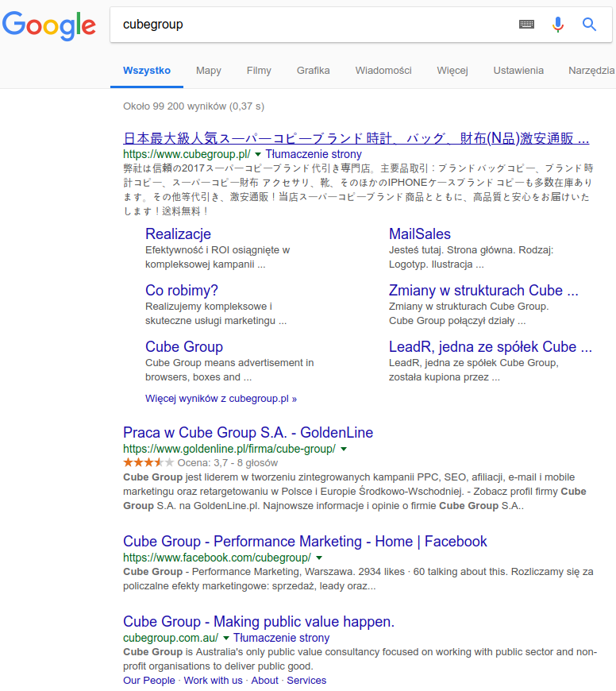Screen dimensions: 616x691
Task: Click the star rating for GoldenLine
Action: point(148,462)
